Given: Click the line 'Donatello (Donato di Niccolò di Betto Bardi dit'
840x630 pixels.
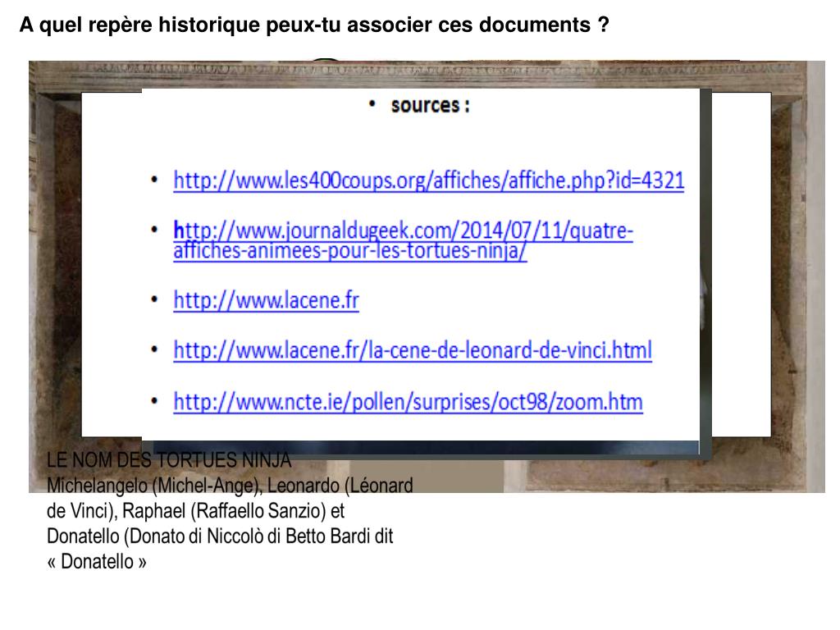Looking at the screenshot, I should 220,536.
